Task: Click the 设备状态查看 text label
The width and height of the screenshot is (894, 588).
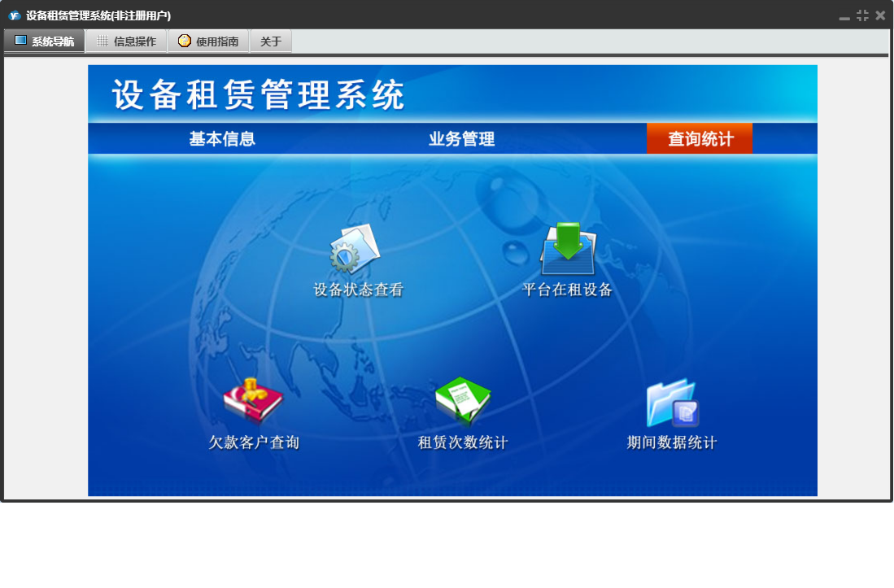Action: (359, 290)
